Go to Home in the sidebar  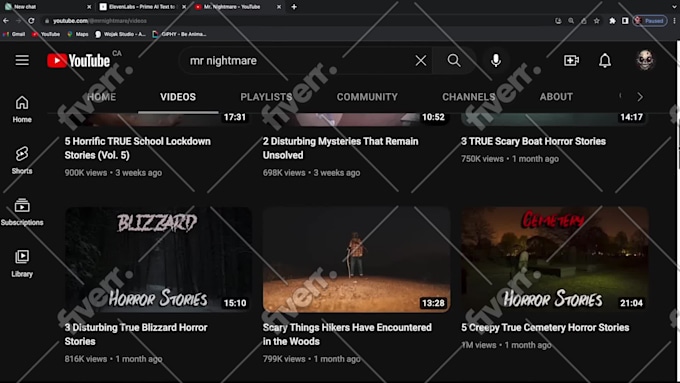click(22, 109)
